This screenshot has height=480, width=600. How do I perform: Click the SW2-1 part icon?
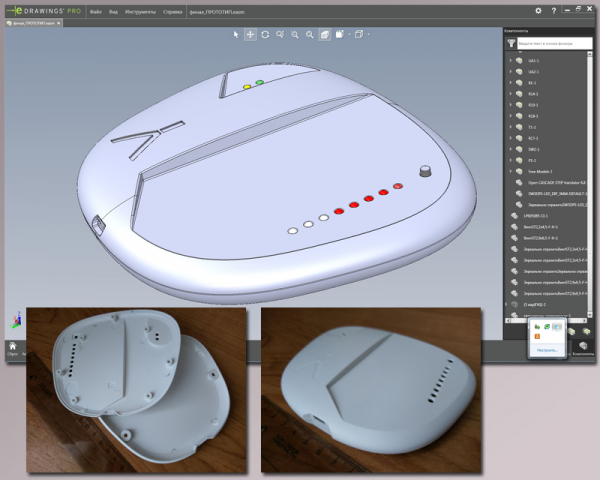coord(519,149)
